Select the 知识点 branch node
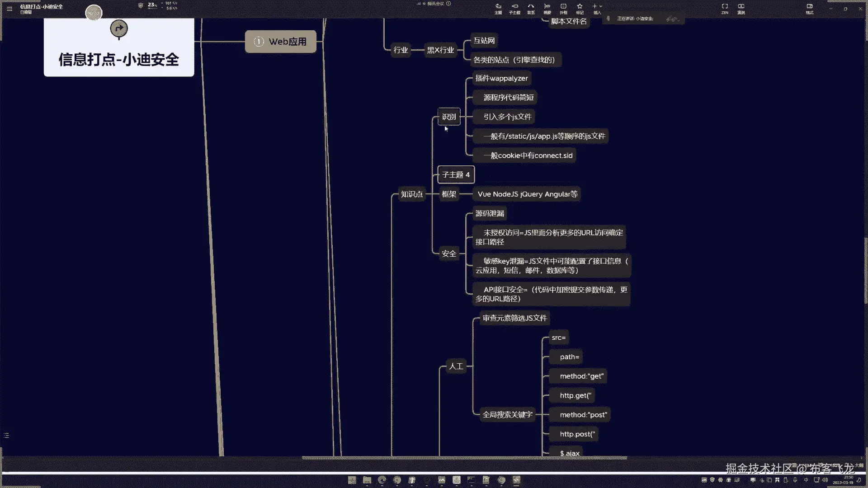This screenshot has width=868, height=488. (411, 194)
